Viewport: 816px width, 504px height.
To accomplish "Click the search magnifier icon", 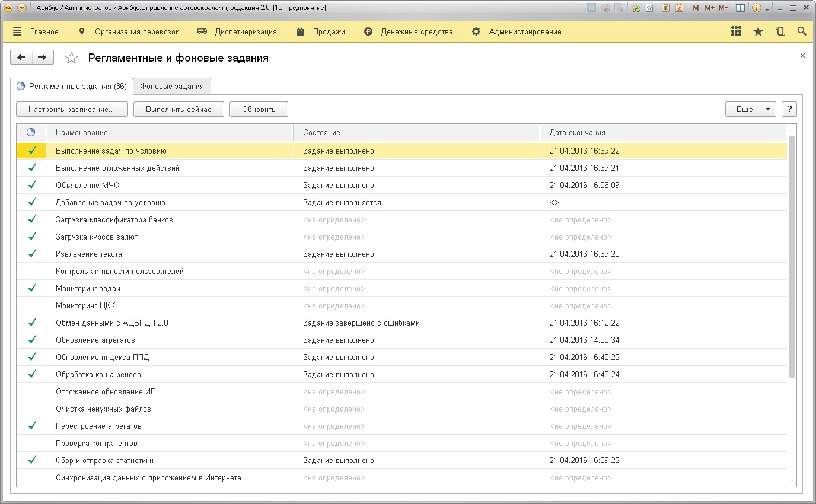I will 802,32.
